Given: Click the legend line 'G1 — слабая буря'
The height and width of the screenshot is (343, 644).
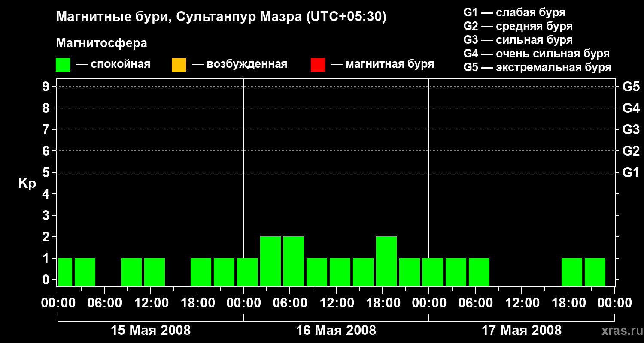Looking at the screenshot, I should pos(514,12).
